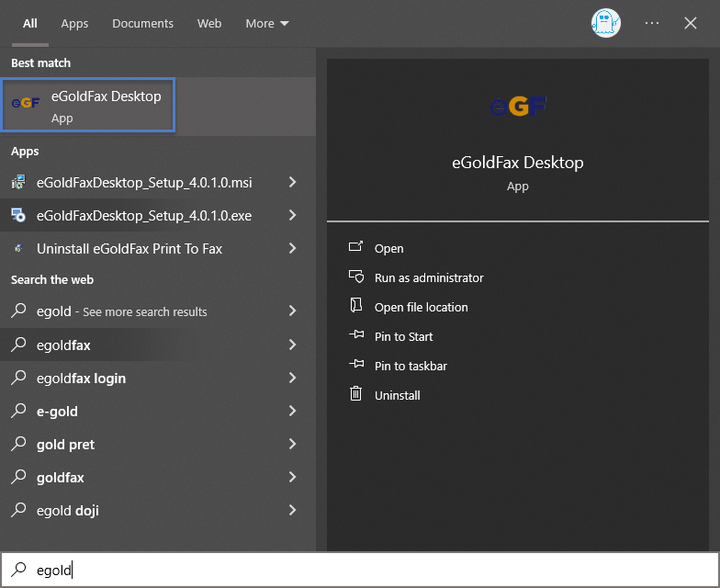720x588 pixels.
Task: Open the three-dots options menu
Action: click(x=652, y=23)
